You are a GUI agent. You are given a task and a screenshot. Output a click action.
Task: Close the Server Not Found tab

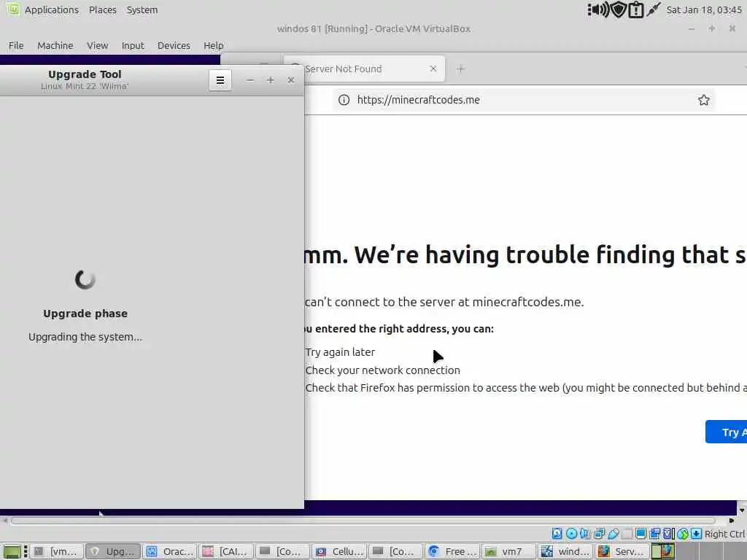(x=433, y=69)
